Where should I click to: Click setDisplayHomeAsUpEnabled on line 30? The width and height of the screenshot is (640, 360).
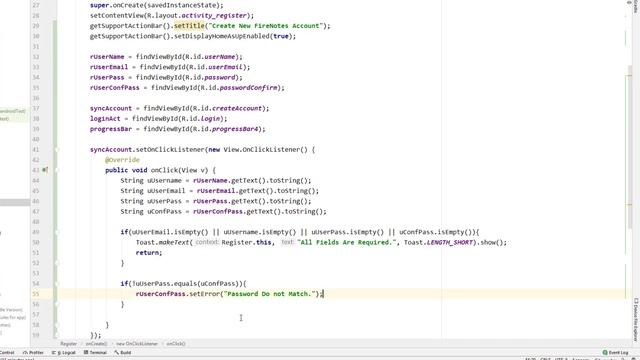[222, 36]
